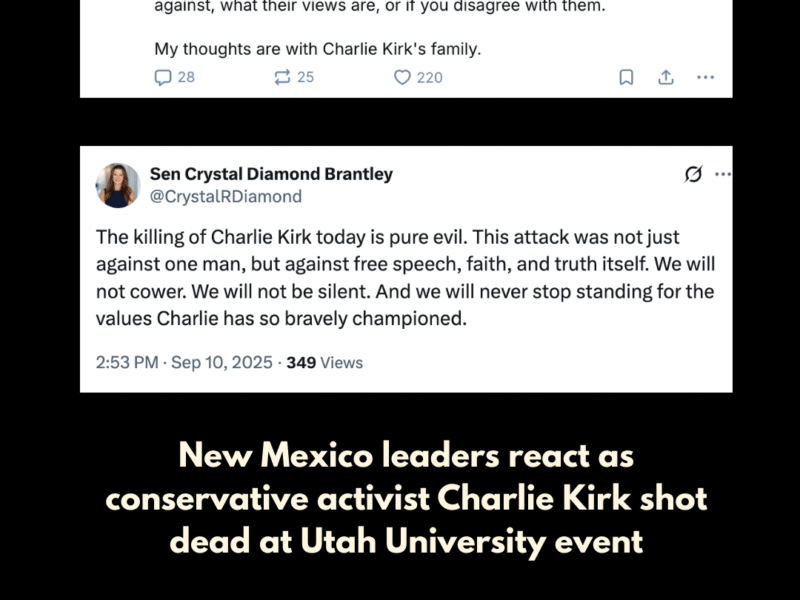Open the @CrystalRDiamond handle link
Screen dimensions: 800x600
coord(225,197)
